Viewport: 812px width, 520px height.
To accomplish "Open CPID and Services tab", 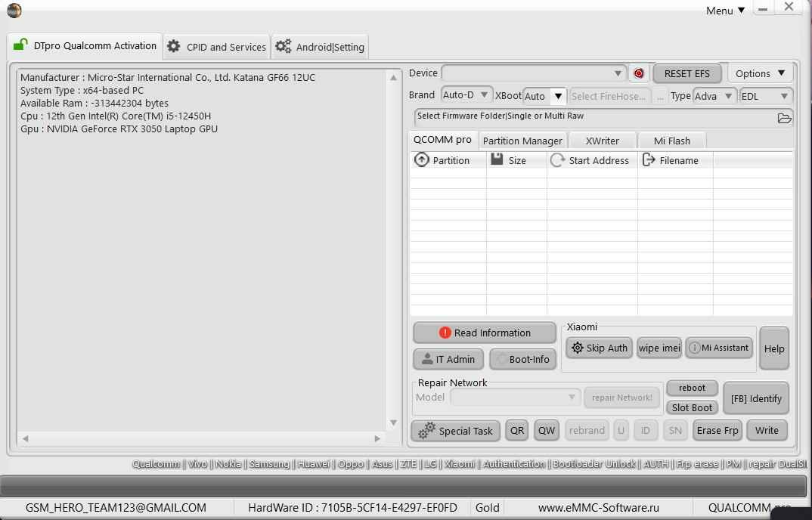I will (216, 47).
